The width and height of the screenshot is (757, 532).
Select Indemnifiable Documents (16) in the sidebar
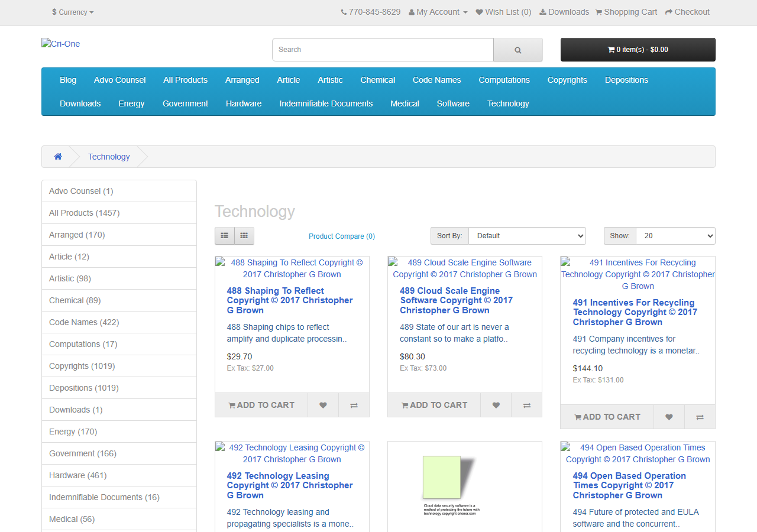coord(119,497)
